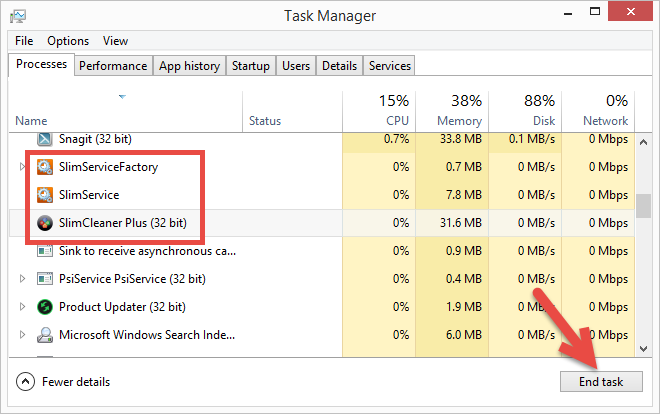The height and width of the screenshot is (414, 660).
Task: Click the 0.7 MB memory value
Action: pyautogui.click(x=463, y=167)
